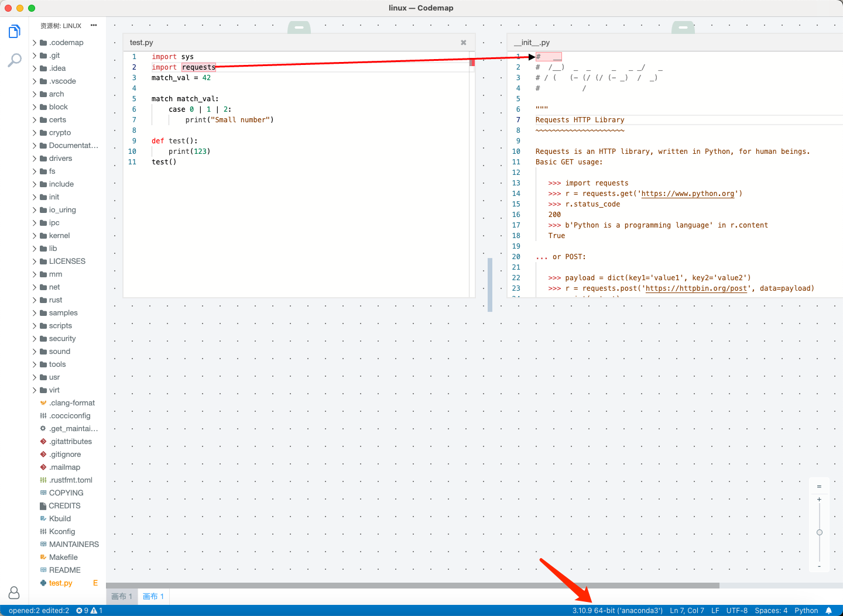Collapse the __init__.py panel via top handle

[683, 27]
